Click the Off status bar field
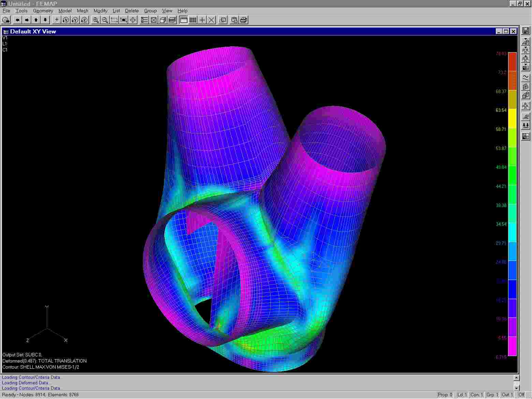Viewport: 532px width, 399px height. [x=521, y=395]
